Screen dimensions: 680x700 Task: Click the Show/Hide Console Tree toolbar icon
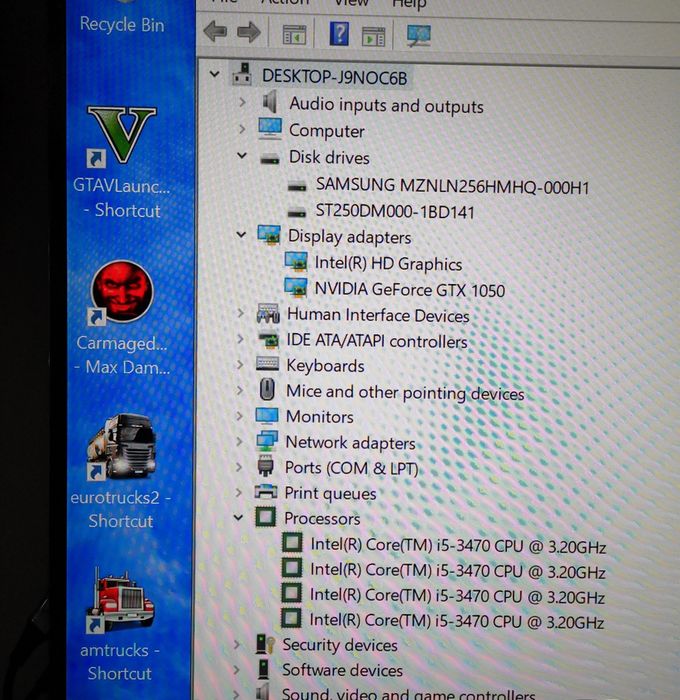tap(295, 35)
